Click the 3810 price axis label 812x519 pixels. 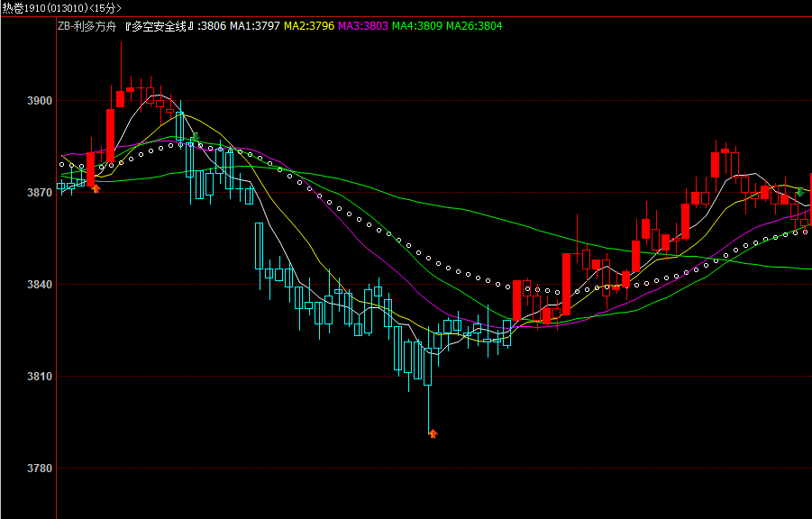click(40, 377)
